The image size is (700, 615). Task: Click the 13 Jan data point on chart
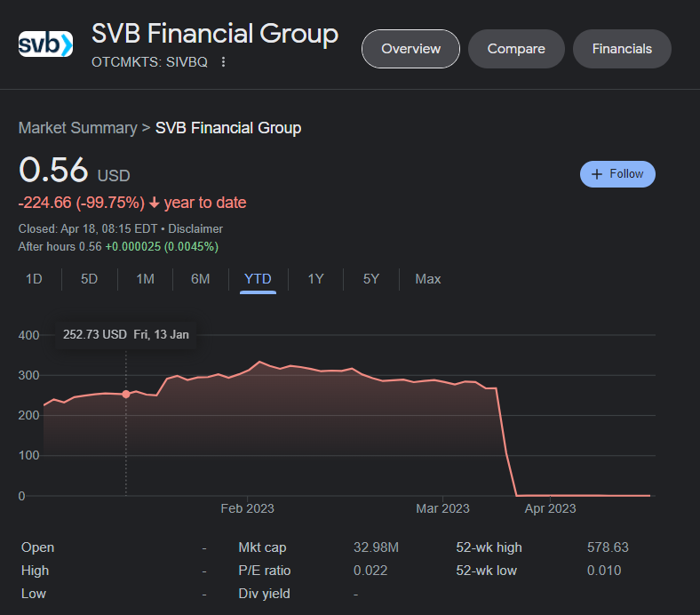pyautogui.click(x=126, y=394)
